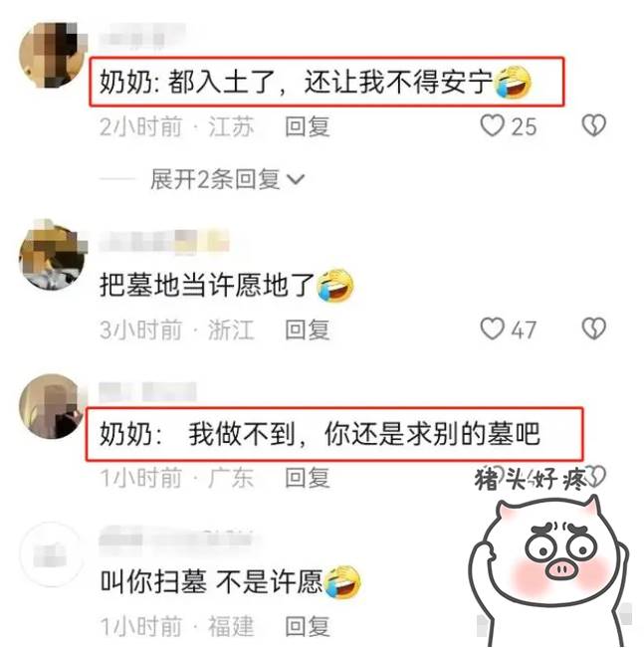644x648 pixels.
Task: Open the first commenter's pixelated avatar
Action: pyautogui.click(x=53, y=55)
